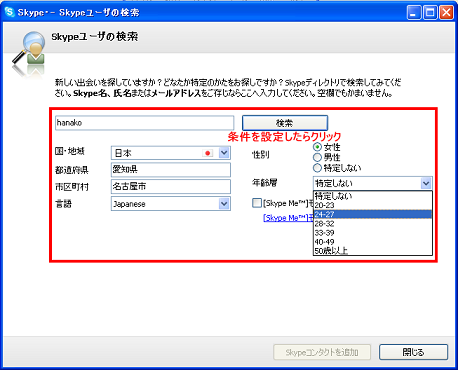Click the 年齢層 combo box arrow

pos(426,183)
